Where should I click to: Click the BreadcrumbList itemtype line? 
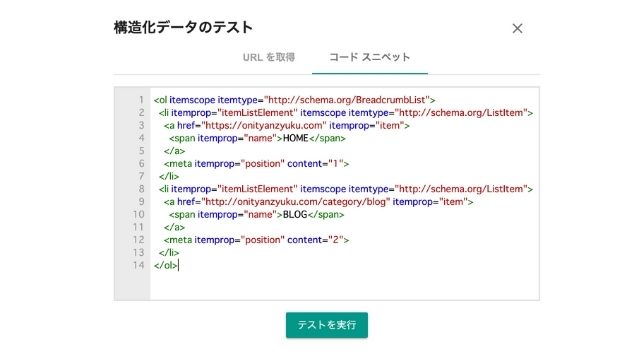295,100
